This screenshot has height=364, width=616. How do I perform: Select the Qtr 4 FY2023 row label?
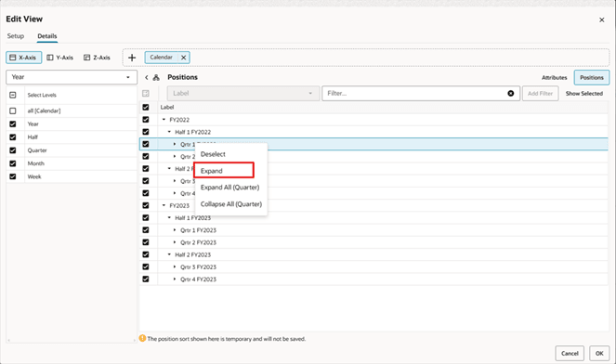pos(199,279)
